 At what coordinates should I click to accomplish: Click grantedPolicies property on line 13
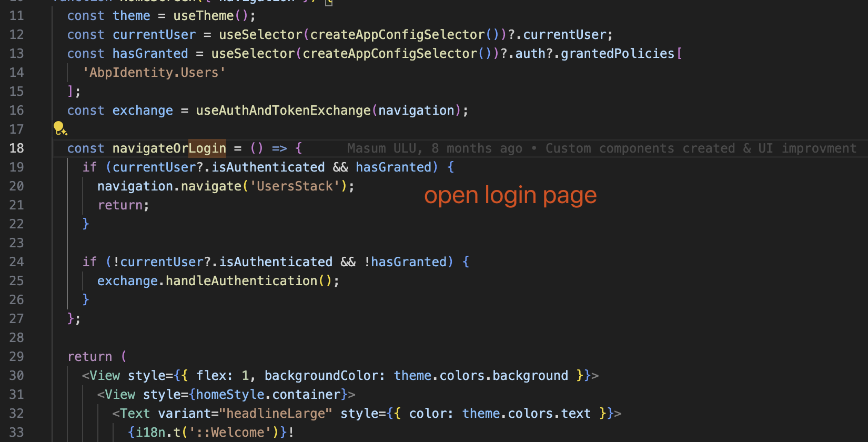(617, 54)
